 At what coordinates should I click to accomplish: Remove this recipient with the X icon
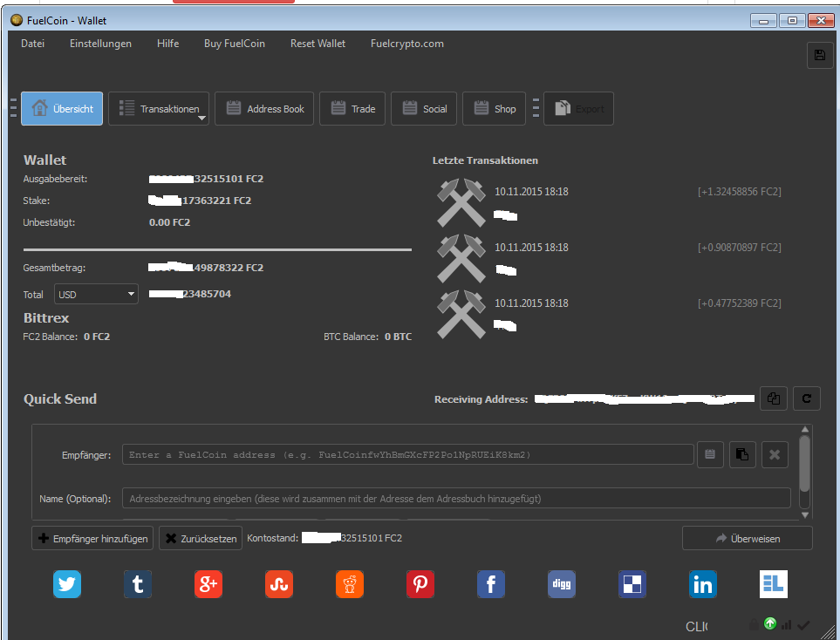coord(775,454)
